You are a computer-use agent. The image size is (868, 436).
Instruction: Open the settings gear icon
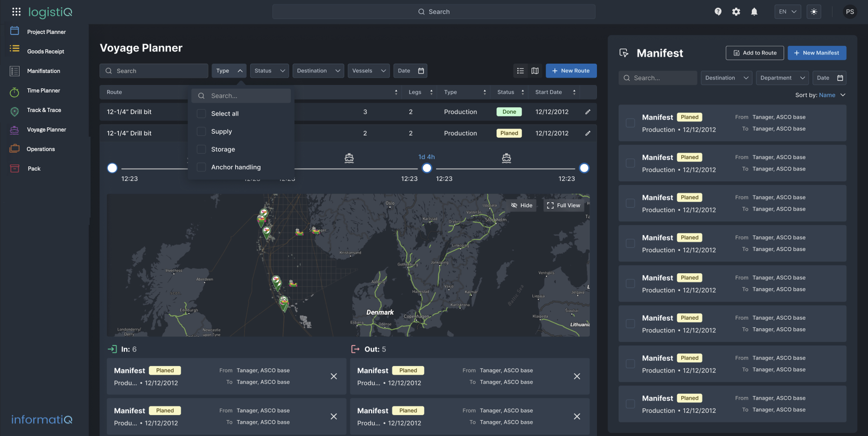coord(736,12)
